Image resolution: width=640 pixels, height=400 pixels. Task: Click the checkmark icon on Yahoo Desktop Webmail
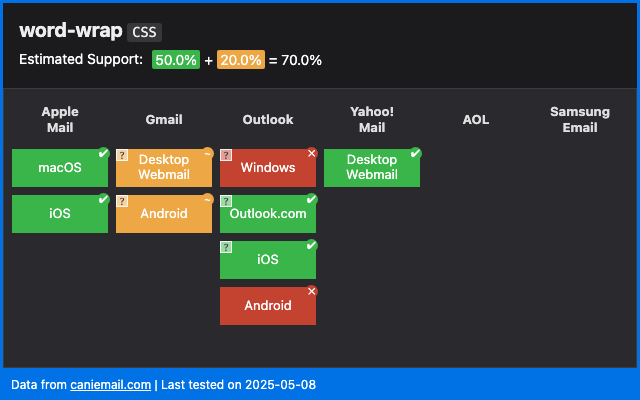(415, 154)
